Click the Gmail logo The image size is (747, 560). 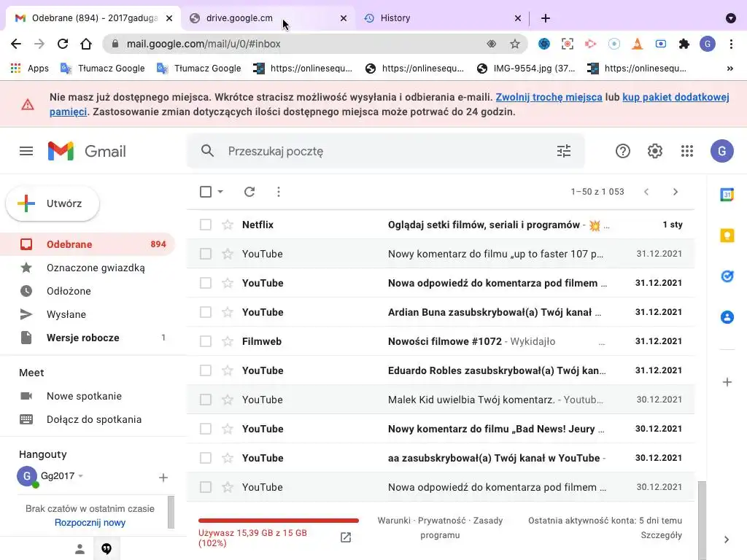pos(87,151)
